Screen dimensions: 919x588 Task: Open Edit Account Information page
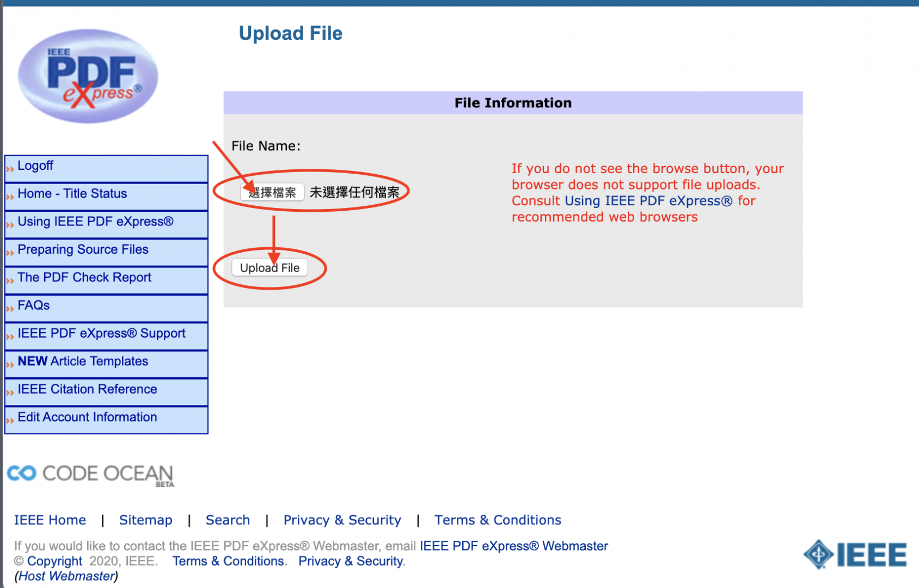point(106,420)
